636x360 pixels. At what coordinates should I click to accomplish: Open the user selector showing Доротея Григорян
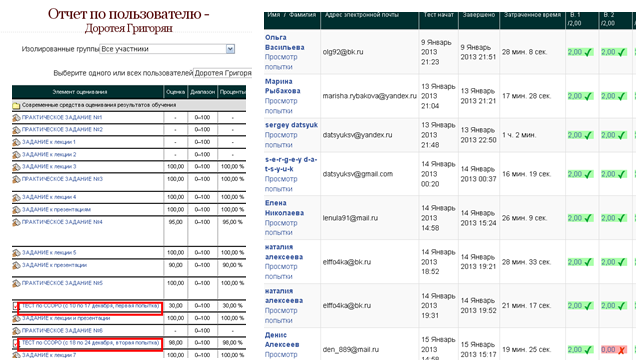point(223,73)
